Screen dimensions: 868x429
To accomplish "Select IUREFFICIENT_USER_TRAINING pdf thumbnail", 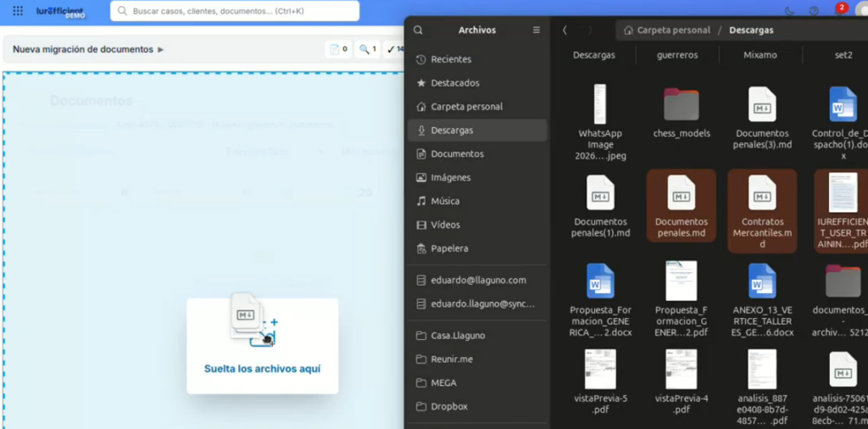I will pyautogui.click(x=843, y=192).
